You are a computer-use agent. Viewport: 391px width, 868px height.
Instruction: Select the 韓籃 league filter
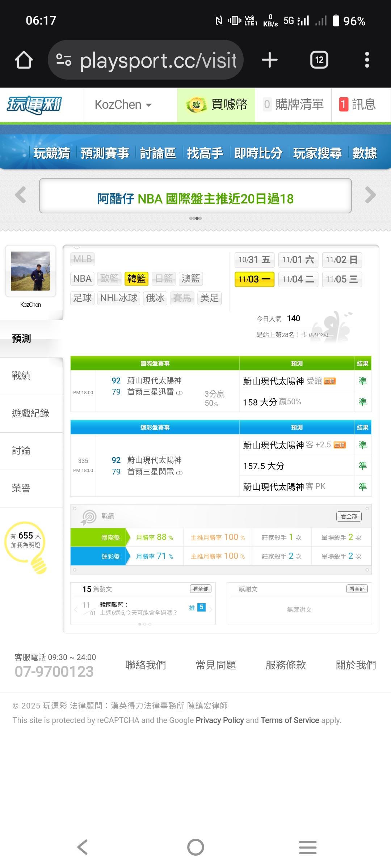click(x=136, y=278)
